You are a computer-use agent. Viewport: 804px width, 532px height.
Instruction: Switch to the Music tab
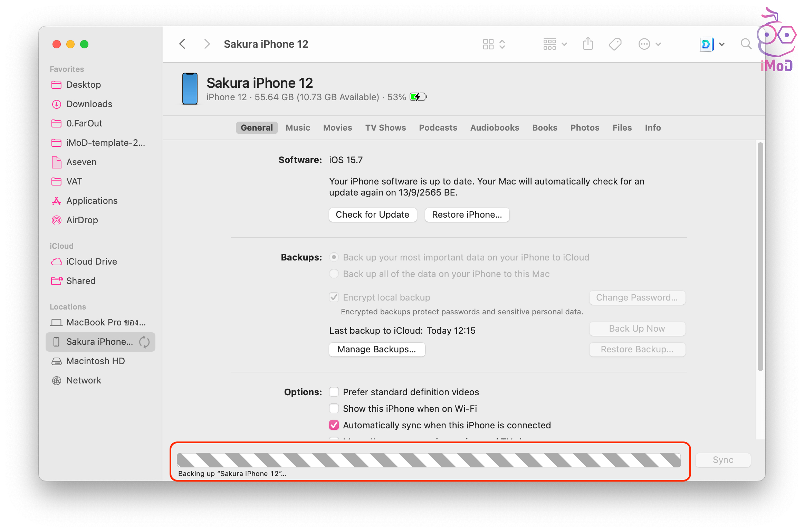tap(298, 128)
